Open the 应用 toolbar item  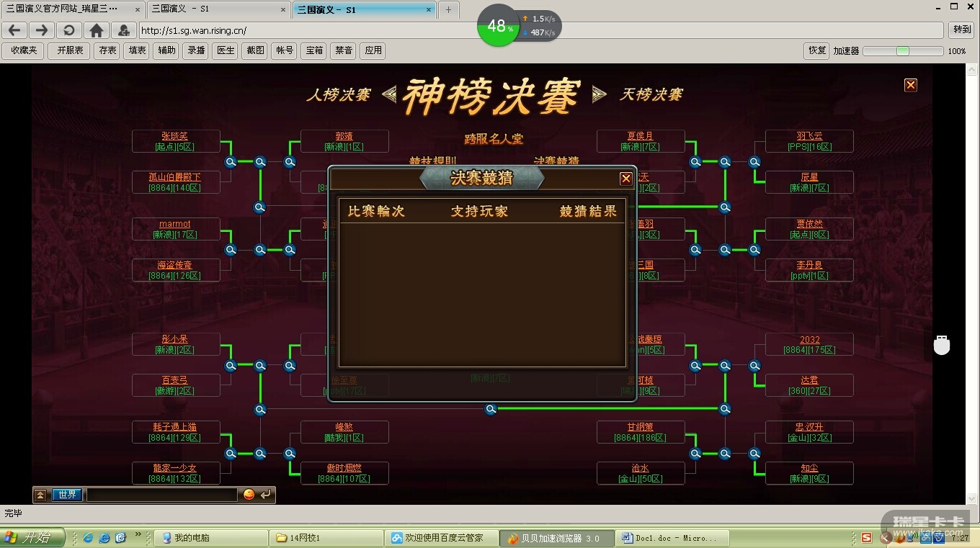click(373, 50)
